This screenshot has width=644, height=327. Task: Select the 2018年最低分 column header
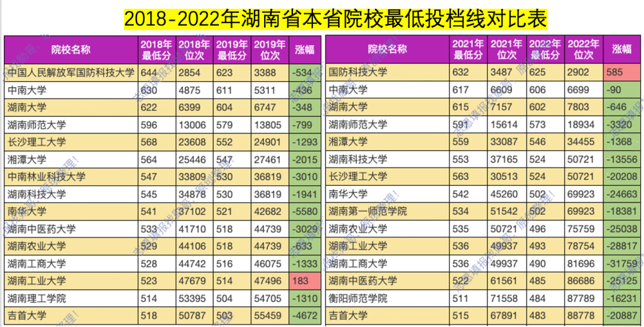click(156, 50)
